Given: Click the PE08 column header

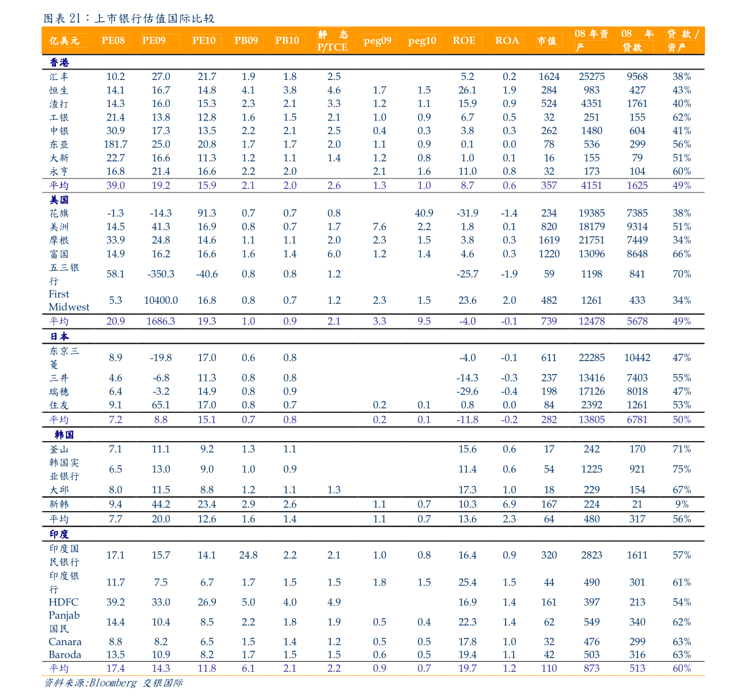Looking at the screenshot, I should pyautogui.click(x=113, y=41).
